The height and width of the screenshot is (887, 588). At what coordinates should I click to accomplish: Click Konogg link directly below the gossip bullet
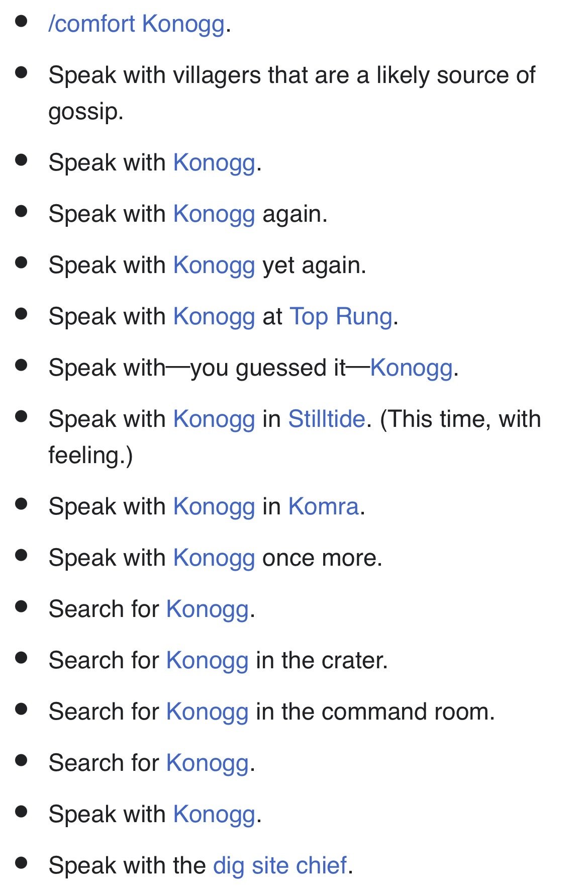tap(214, 163)
